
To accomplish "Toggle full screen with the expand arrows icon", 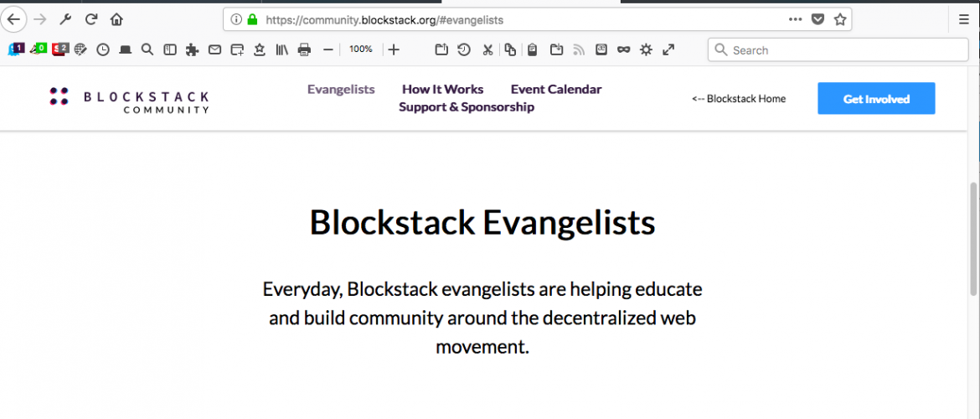I will tap(668, 50).
